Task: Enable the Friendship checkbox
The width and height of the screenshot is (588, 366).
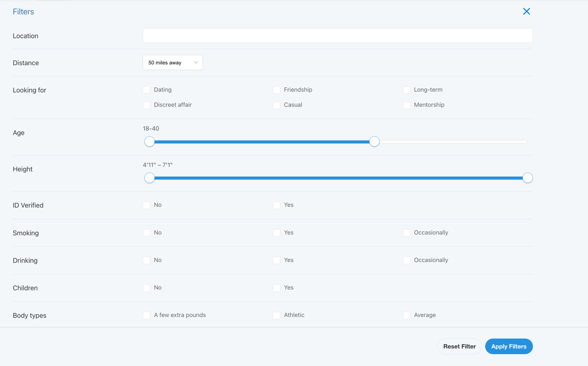Action: (277, 90)
